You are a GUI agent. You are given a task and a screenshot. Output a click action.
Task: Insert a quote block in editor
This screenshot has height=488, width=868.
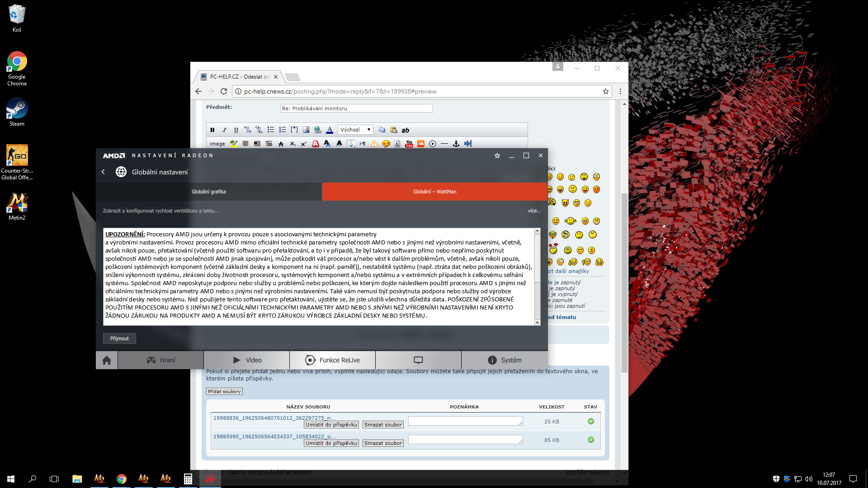247,130
